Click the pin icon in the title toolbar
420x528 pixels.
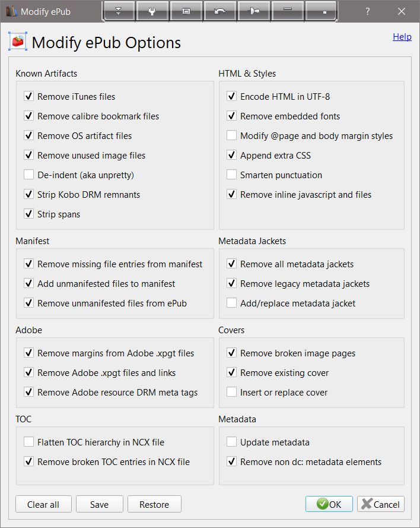coord(254,11)
